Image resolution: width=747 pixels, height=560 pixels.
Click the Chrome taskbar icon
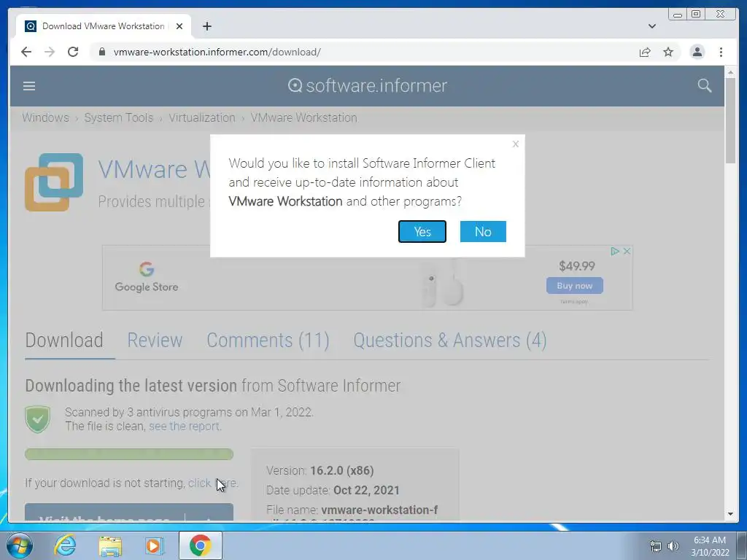[x=200, y=545]
